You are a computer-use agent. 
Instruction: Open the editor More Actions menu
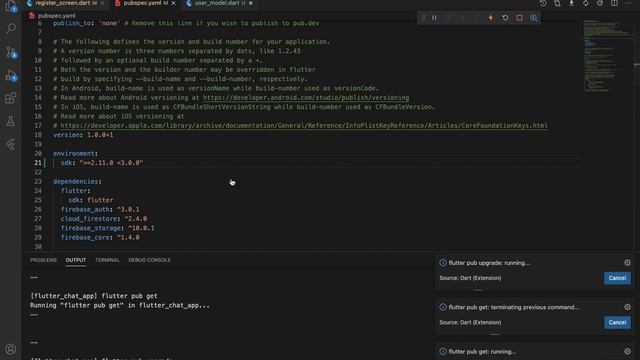[x=629, y=3]
